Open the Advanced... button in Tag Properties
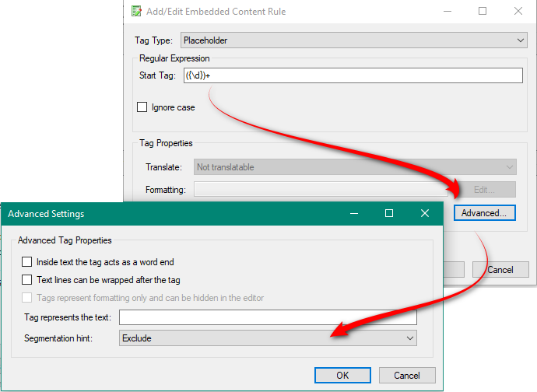The width and height of the screenshot is (537, 392). point(484,213)
